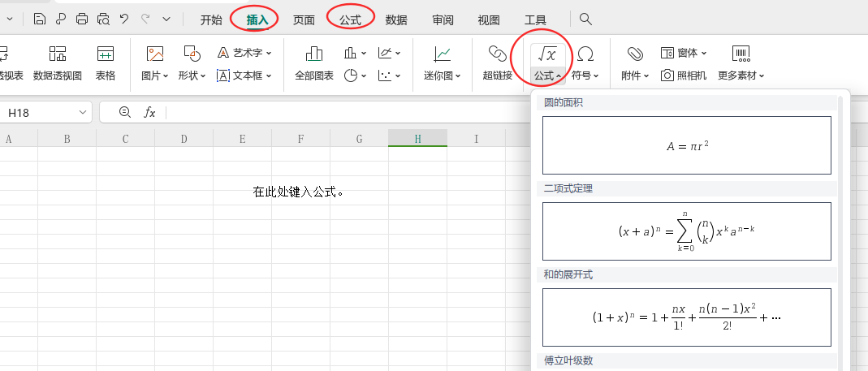This screenshot has width=868, height=371.
Task: Open the 形状 shapes dropdown
Action: point(192,63)
